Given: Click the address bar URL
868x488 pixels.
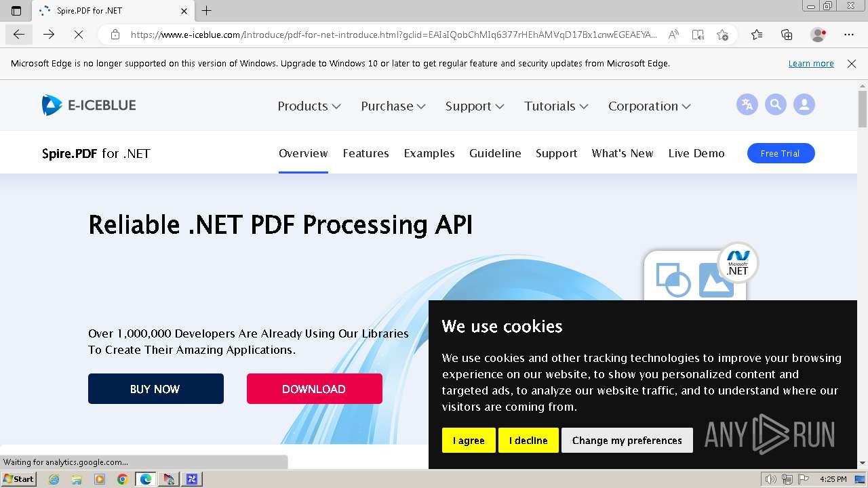Looking at the screenshot, I should coord(393,35).
